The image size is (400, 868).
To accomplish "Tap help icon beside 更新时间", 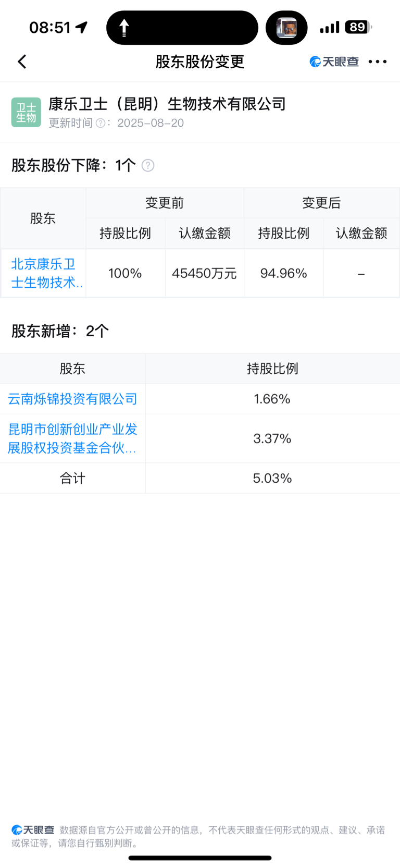I will tap(101, 123).
